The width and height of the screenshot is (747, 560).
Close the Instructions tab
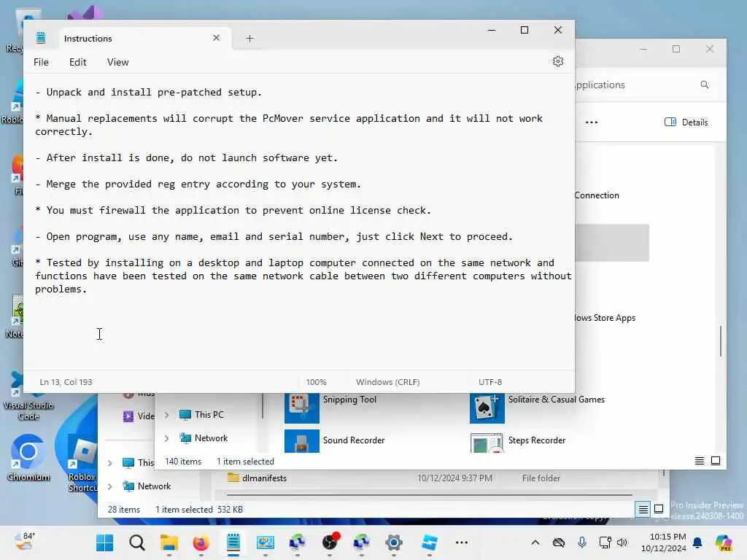coord(216,38)
